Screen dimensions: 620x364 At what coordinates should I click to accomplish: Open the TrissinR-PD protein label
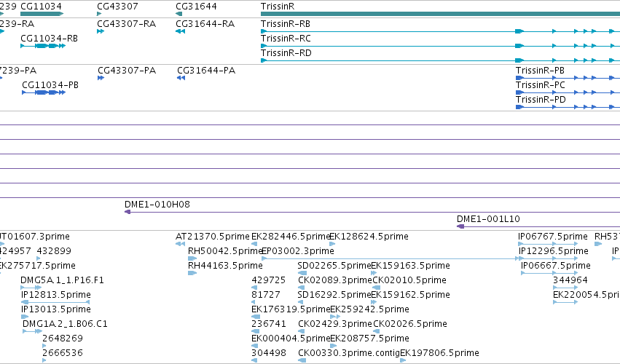(x=541, y=100)
